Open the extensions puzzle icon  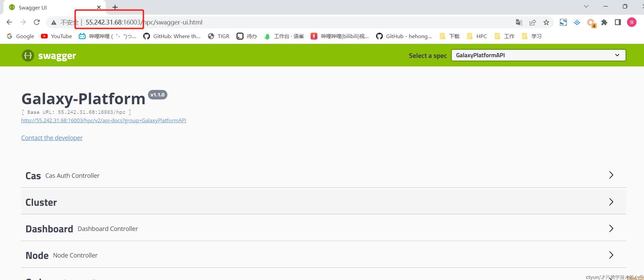pos(604,22)
